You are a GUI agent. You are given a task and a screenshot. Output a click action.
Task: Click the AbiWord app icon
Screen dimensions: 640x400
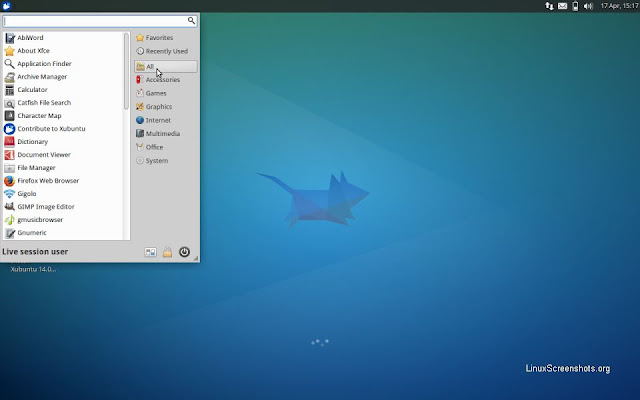coord(9,38)
